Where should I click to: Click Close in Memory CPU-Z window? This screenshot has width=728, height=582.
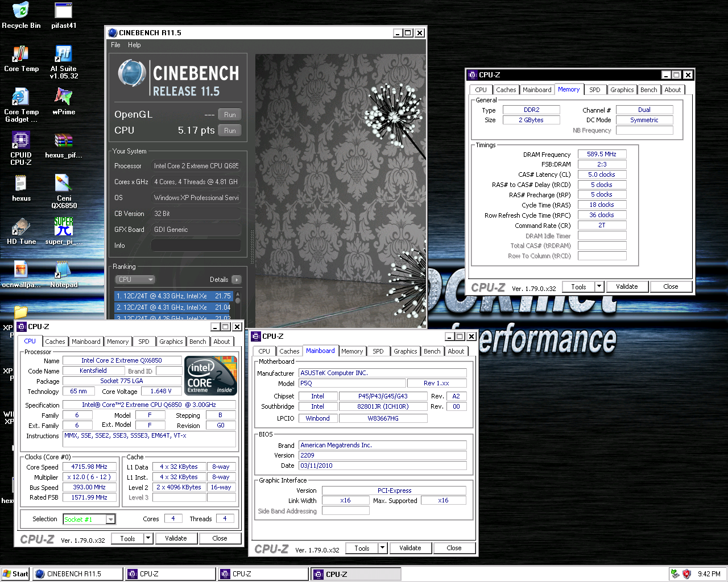[671, 287]
